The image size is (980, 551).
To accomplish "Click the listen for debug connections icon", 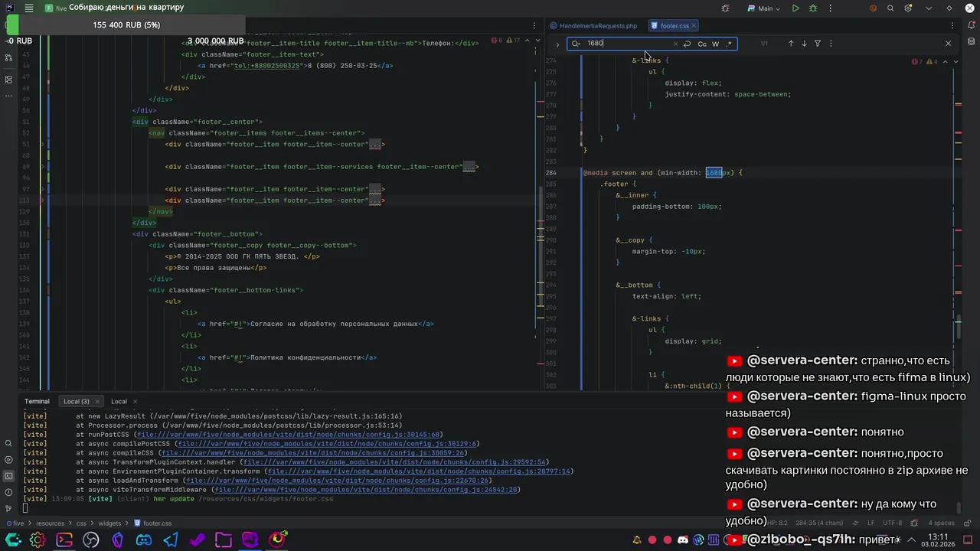I will [x=726, y=8].
